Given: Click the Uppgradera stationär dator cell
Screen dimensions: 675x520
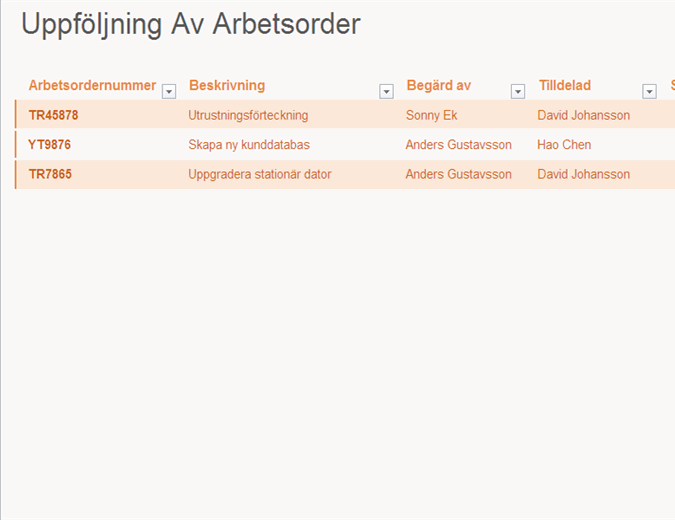Looking at the screenshot, I should point(260,174).
